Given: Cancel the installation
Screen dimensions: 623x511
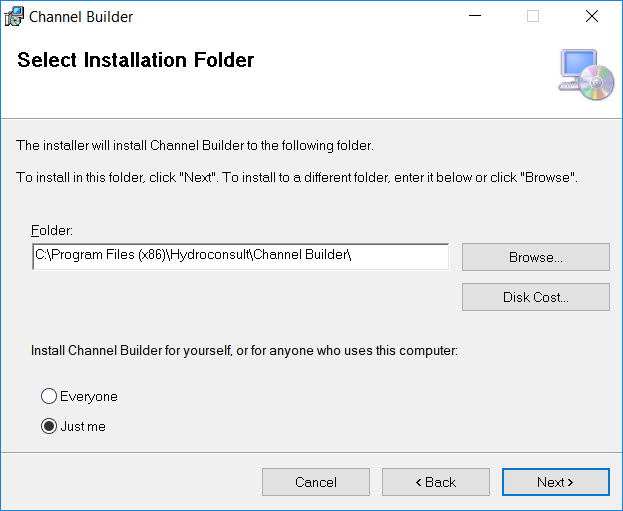Looking at the screenshot, I should [315, 482].
